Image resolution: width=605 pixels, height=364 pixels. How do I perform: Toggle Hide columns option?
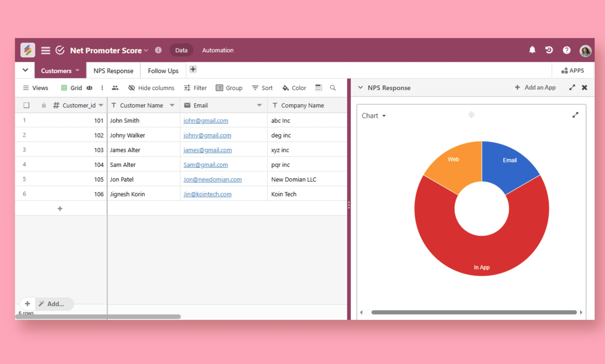click(x=151, y=88)
